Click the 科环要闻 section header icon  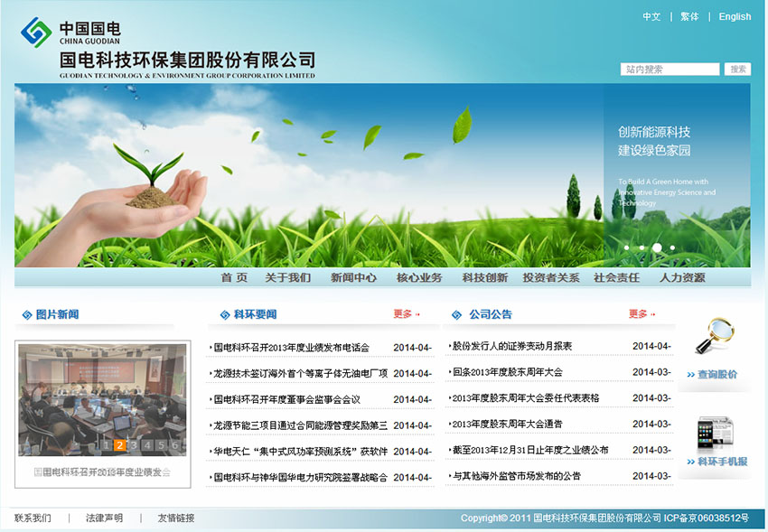(224, 314)
